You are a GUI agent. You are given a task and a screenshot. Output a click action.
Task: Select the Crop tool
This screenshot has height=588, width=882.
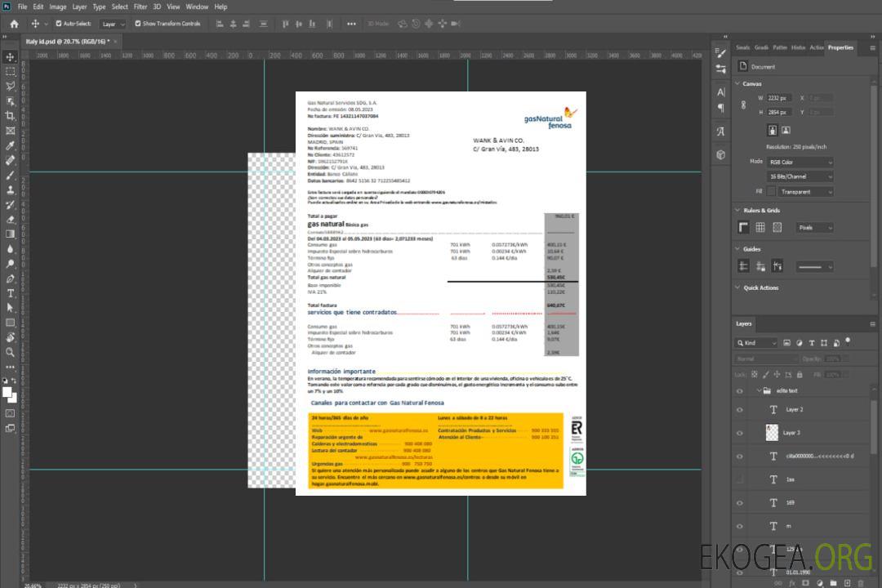(11, 116)
